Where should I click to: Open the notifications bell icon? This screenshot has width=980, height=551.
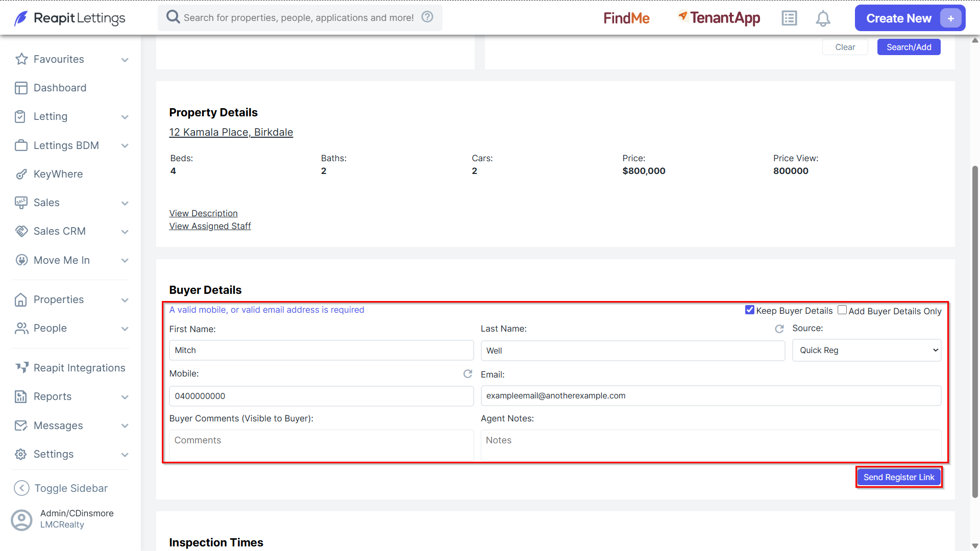point(823,18)
